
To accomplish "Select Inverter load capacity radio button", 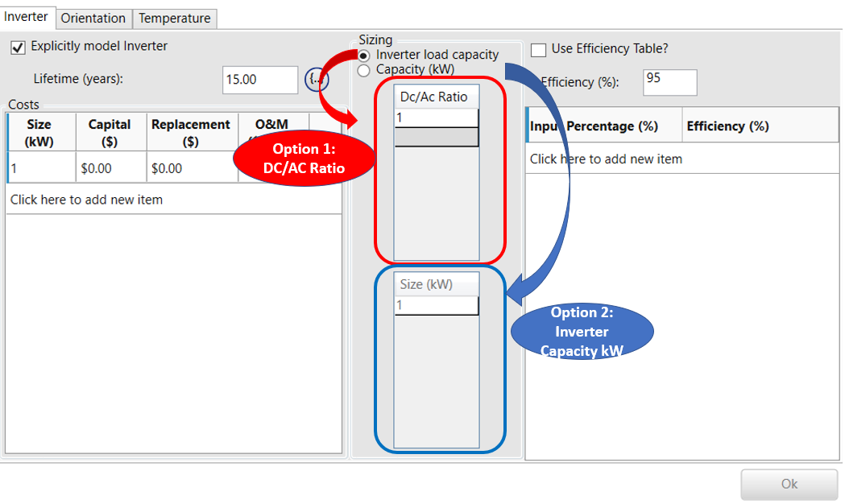I will point(364,55).
